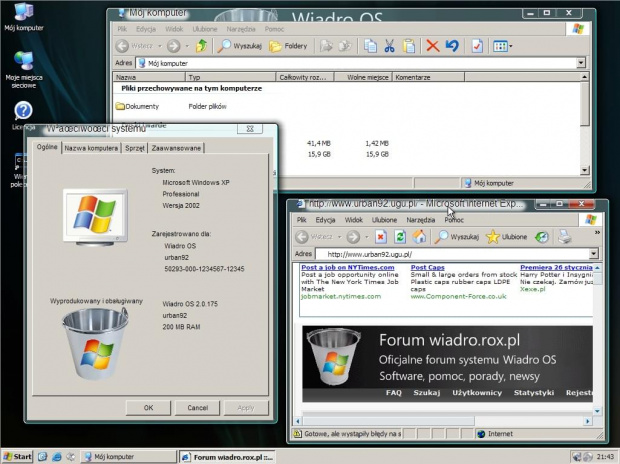620x464 pixels.
Task: Click the Mój komputer address field
Action: [356, 63]
